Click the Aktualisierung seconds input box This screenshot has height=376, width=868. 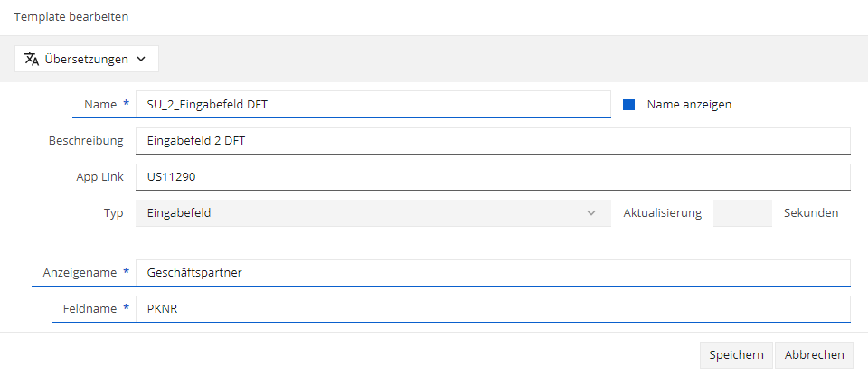(x=742, y=213)
